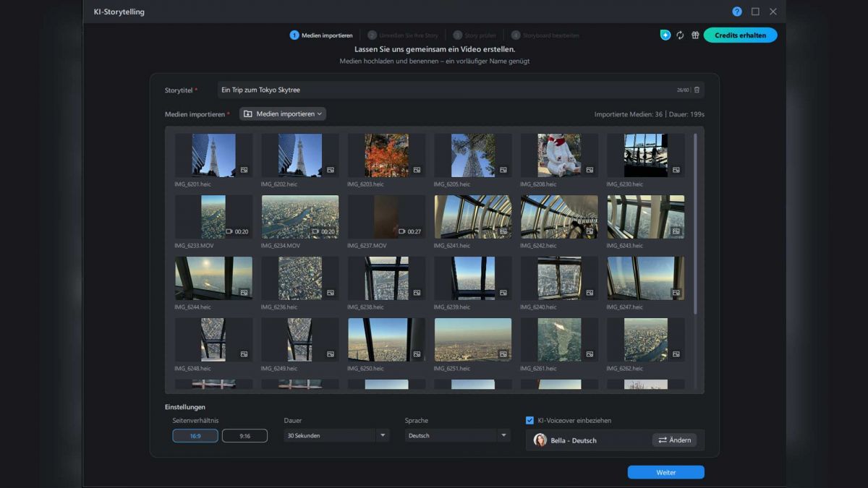Click the video camera icon on IMG_6237.MOV
Screen dimensions: 868x488
coord(402,231)
